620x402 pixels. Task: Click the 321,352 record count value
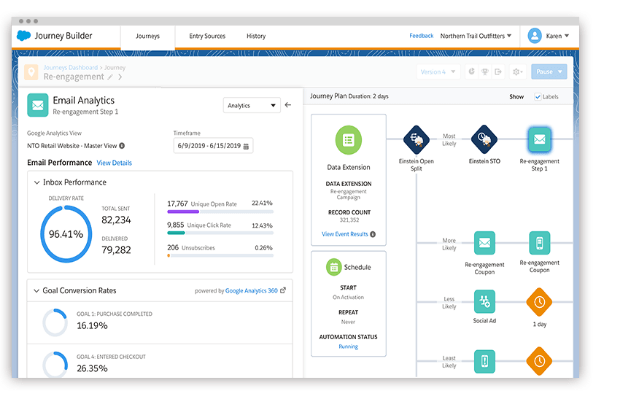[349, 220]
